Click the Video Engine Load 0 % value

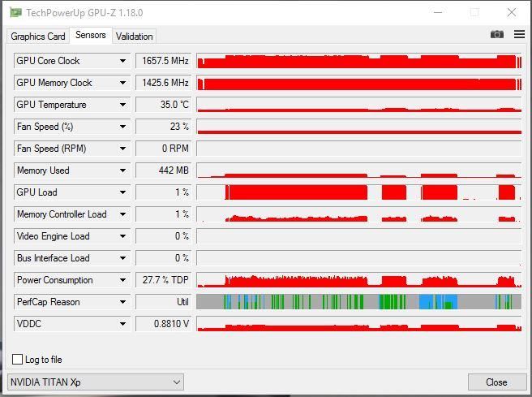[164, 236]
